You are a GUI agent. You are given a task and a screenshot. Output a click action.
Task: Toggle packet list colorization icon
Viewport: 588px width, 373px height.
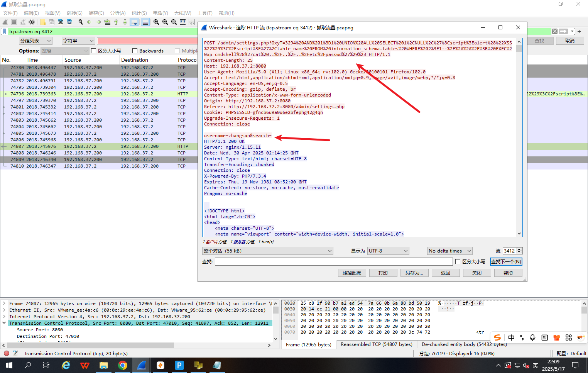(x=145, y=22)
